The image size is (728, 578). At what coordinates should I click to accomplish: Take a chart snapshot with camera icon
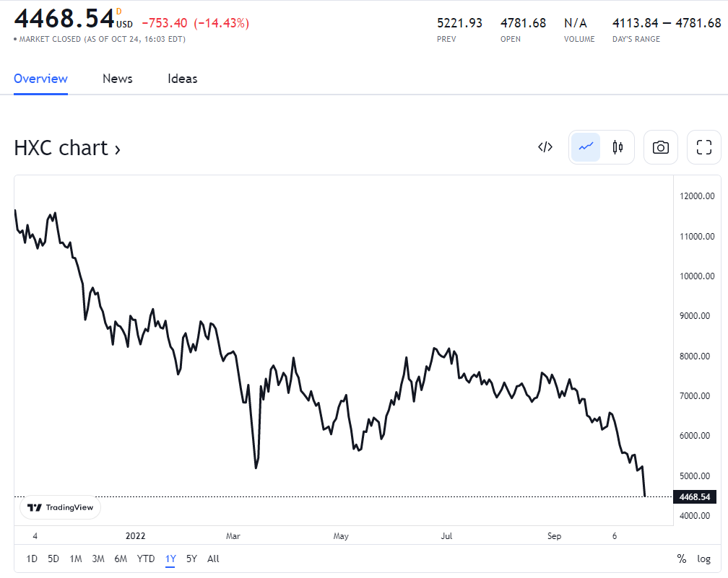tap(660, 147)
